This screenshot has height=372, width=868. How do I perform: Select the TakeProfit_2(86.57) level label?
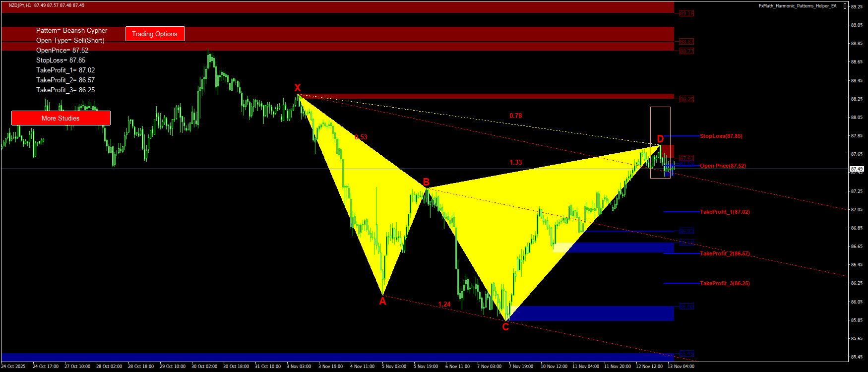(x=725, y=253)
